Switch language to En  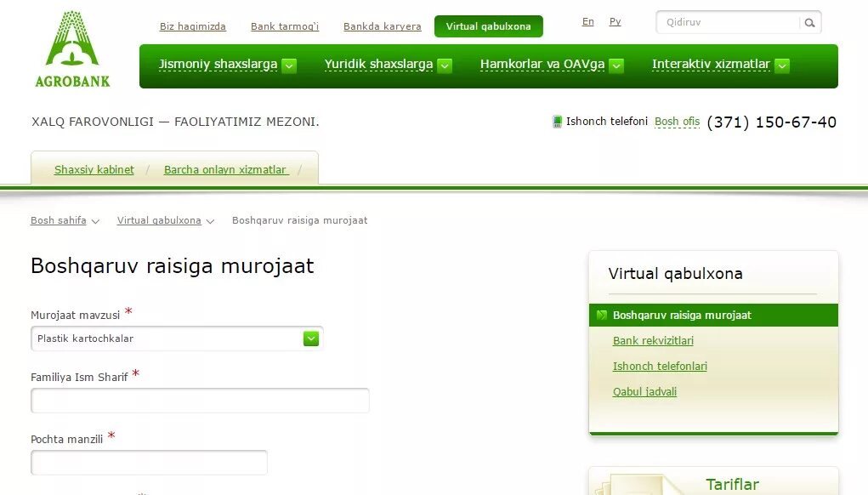[588, 21]
